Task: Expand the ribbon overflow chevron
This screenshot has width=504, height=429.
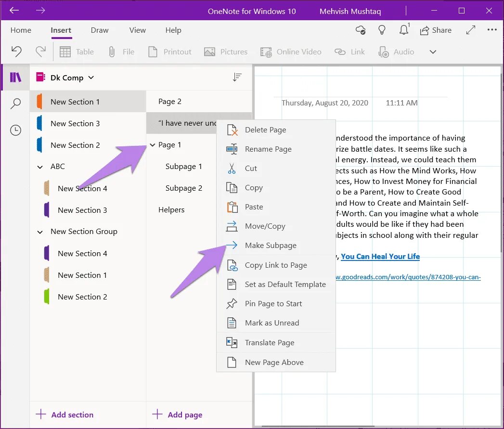Action: pyautogui.click(x=433, y=52)
